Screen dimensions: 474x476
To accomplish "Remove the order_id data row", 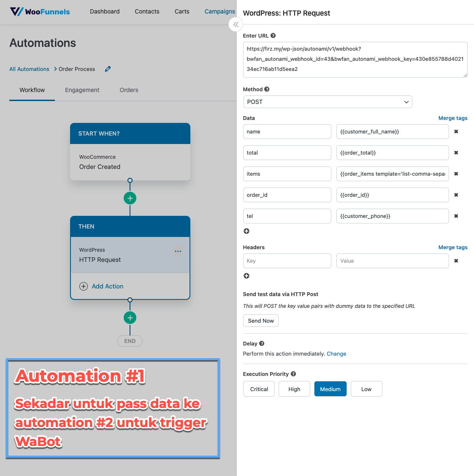I will pyautogui.click(x=456, y=195).
